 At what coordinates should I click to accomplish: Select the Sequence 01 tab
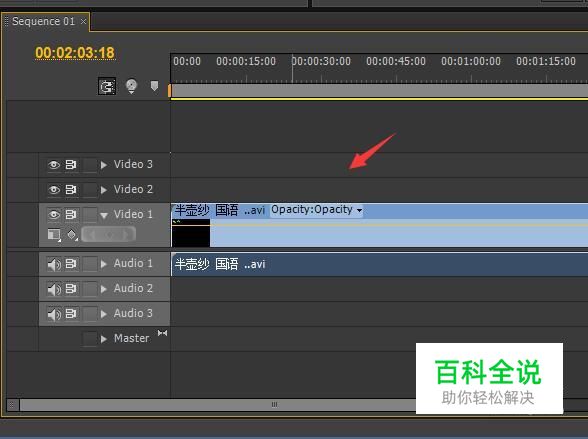(x=43, y=21)
